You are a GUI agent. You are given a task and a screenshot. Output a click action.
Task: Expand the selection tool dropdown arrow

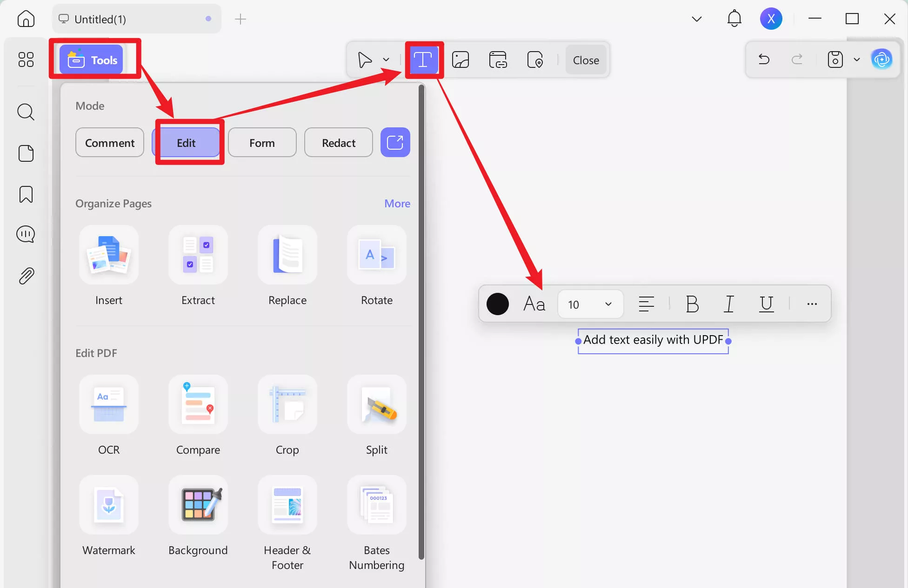click(x=386, y=59)
